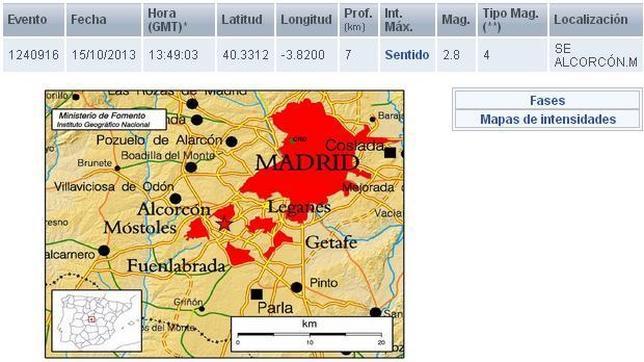
Task: Click the Brunete town dot marker
Action: point(117,168)
